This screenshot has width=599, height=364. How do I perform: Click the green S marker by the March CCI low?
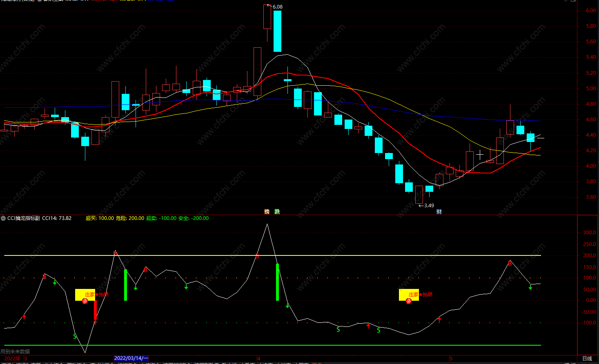(75, 336)
